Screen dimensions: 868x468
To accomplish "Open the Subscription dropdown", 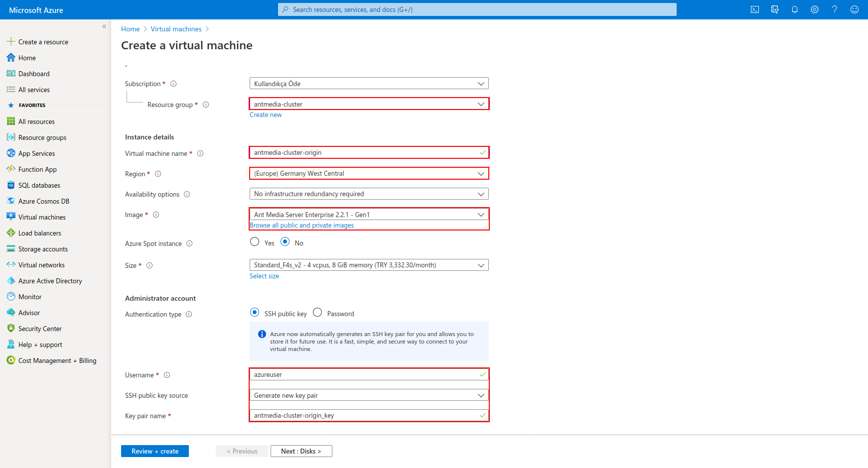I will 369,84.
